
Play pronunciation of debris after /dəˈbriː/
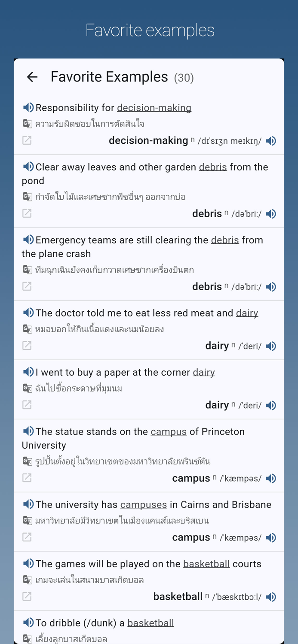[271, 213]
